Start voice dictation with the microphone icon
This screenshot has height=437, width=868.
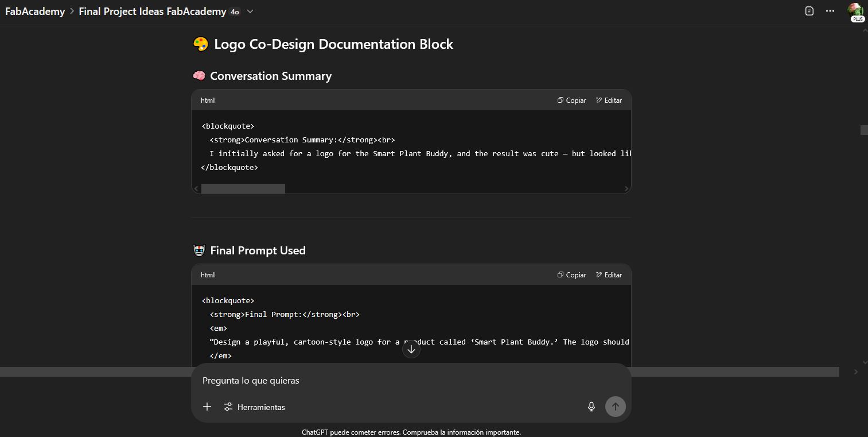pyautogui.click(x=591, y=407)
